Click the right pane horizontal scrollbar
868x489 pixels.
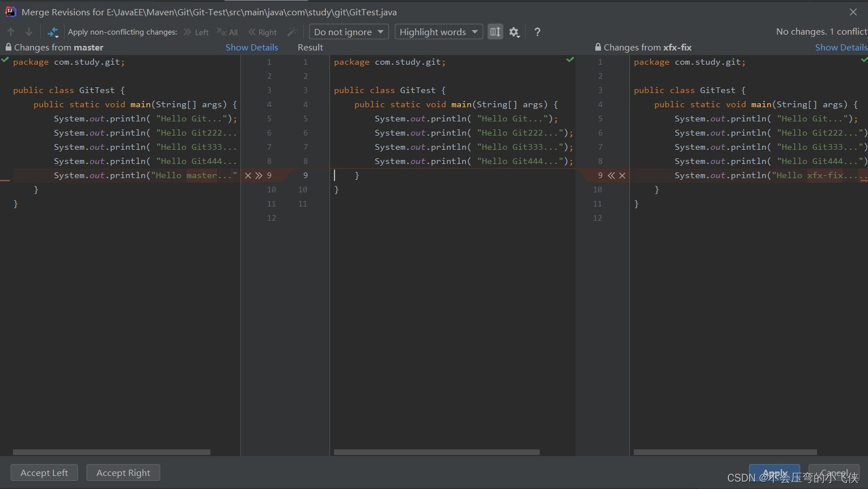point(725,452)
